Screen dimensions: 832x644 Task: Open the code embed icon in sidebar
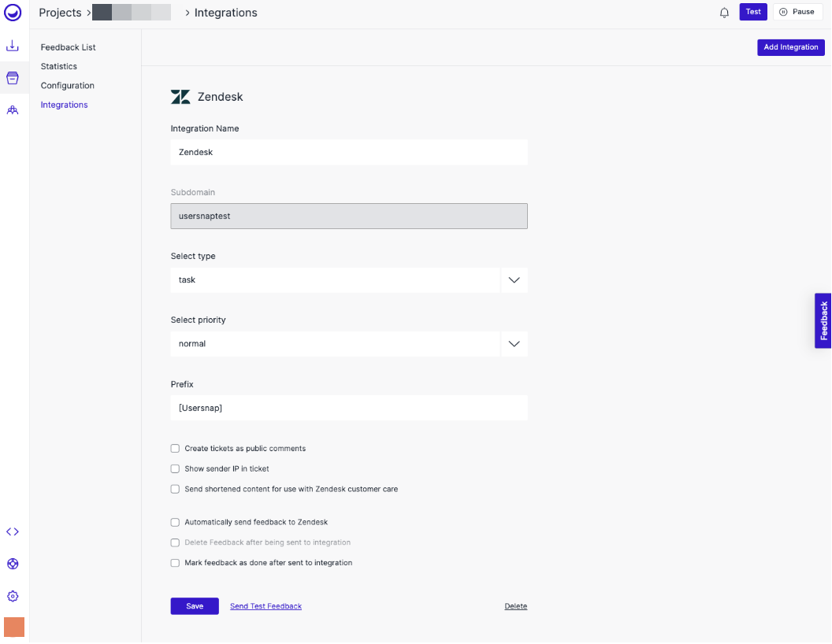(x=12, y=531)
